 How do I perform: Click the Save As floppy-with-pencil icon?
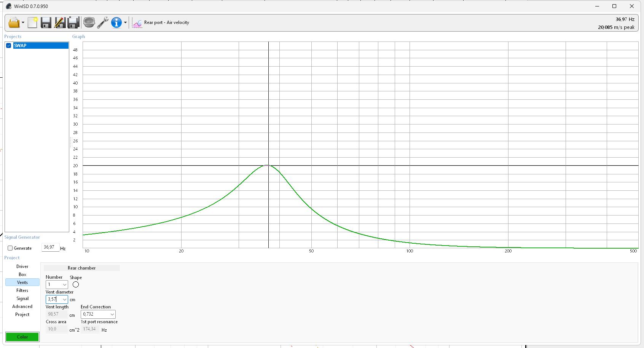[59, 23]
